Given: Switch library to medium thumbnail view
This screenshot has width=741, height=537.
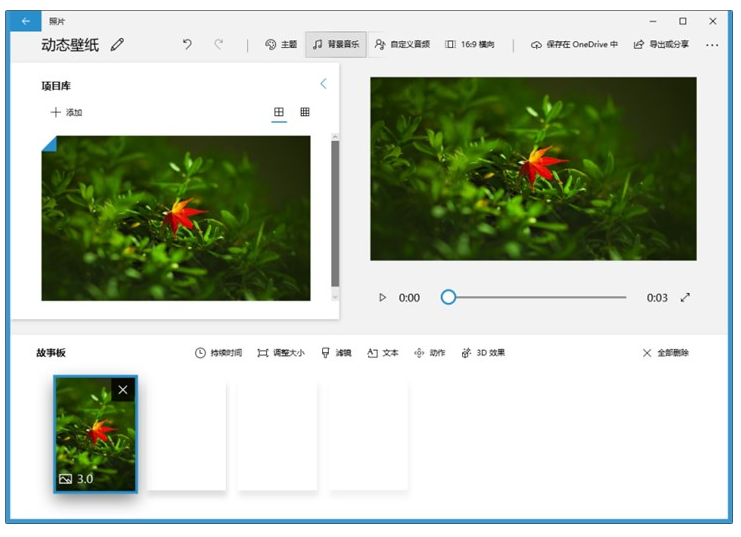Looking at the screenshot, I should (x=279, y=112).
